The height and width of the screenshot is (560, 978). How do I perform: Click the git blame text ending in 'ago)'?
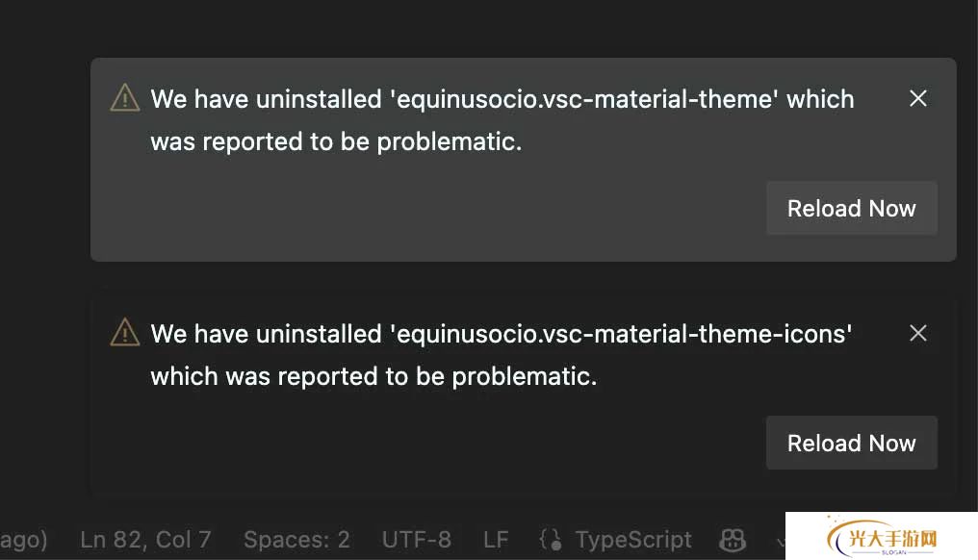pos(23,540)
